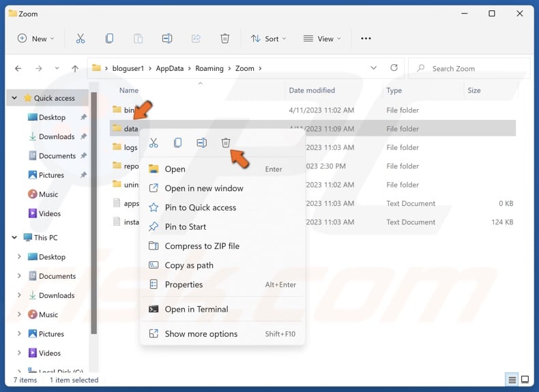This screenshot has width=539, height=392.
Task: Sort by Name column header
Action: click(129, 91)
